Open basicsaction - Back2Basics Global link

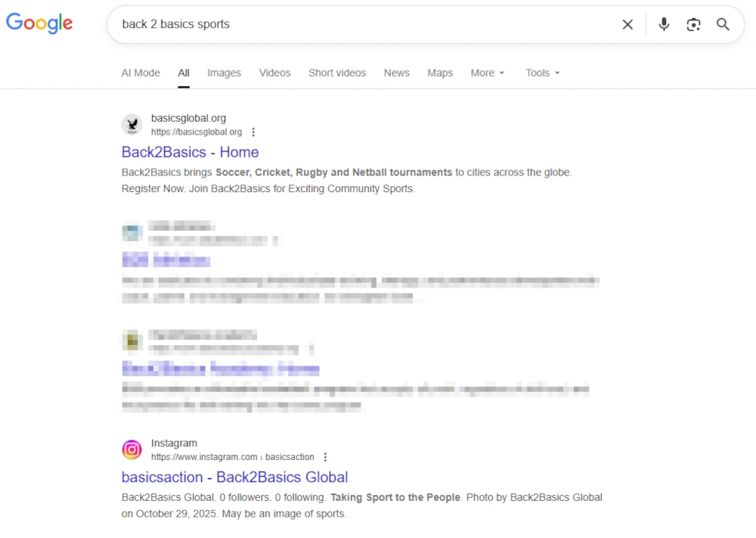point(234,477)
